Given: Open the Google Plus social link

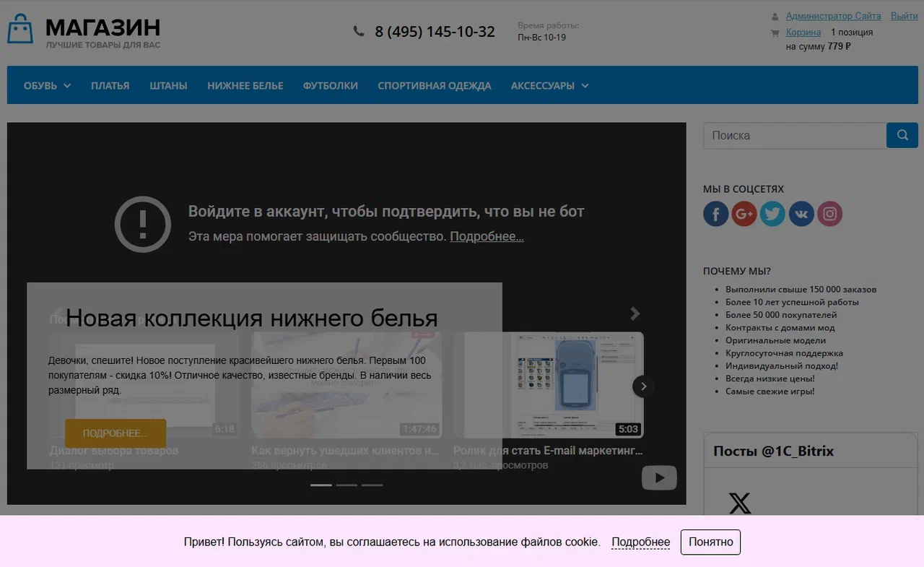Looking at the screenshot, I should tap(744, 214).
